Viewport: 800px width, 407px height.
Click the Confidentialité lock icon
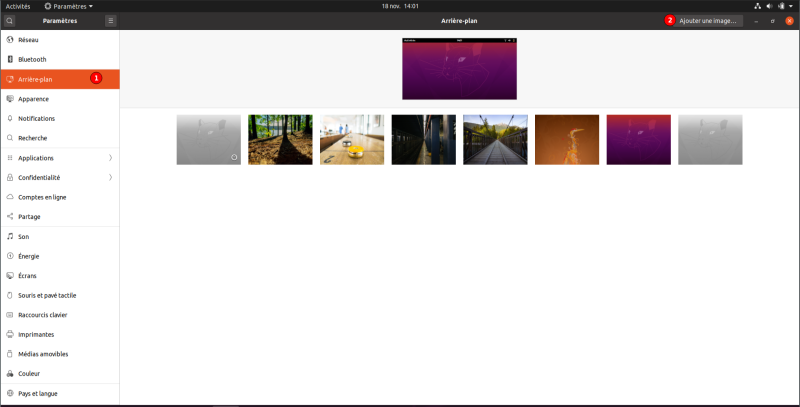pyautogui.click(x=10, y=177)
